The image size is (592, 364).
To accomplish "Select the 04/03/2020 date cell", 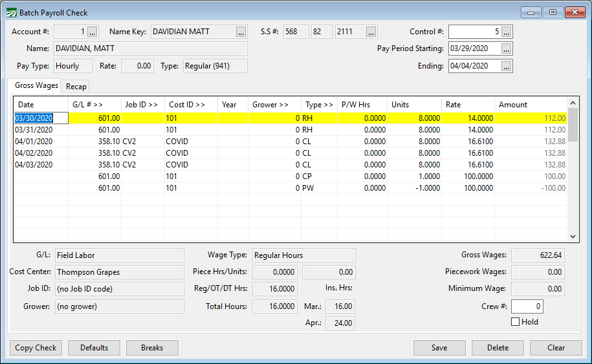I will tap(41, 165).
